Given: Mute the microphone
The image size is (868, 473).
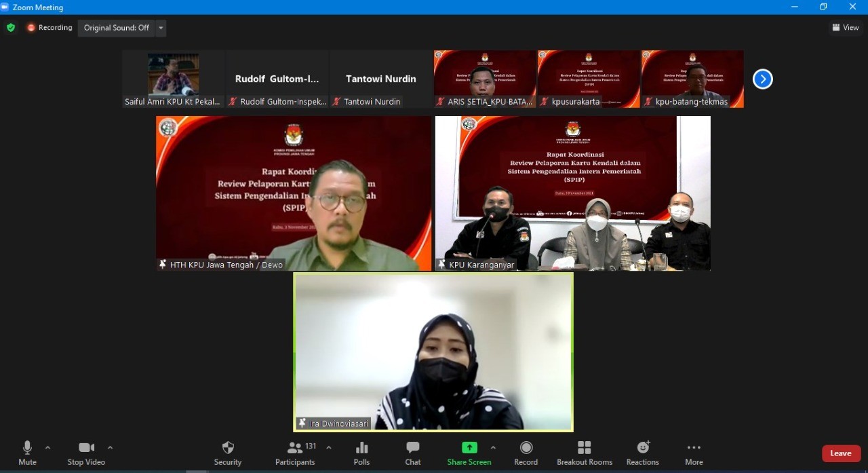Looking at the screenshot, I should [x=27, y=453].
